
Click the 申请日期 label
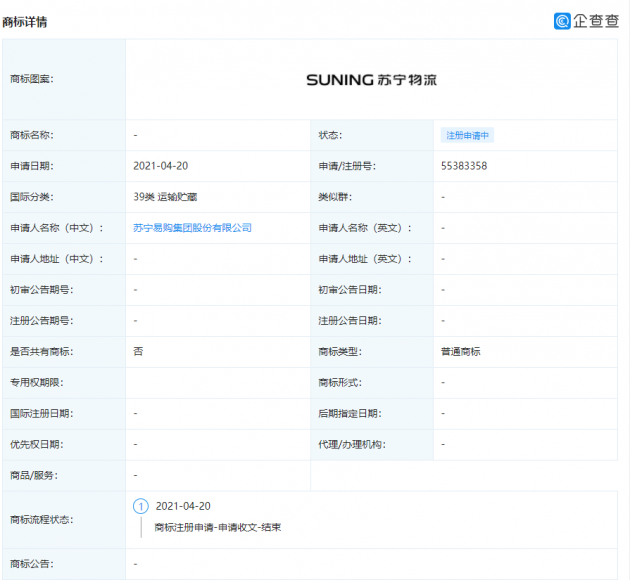pos(32,166)
